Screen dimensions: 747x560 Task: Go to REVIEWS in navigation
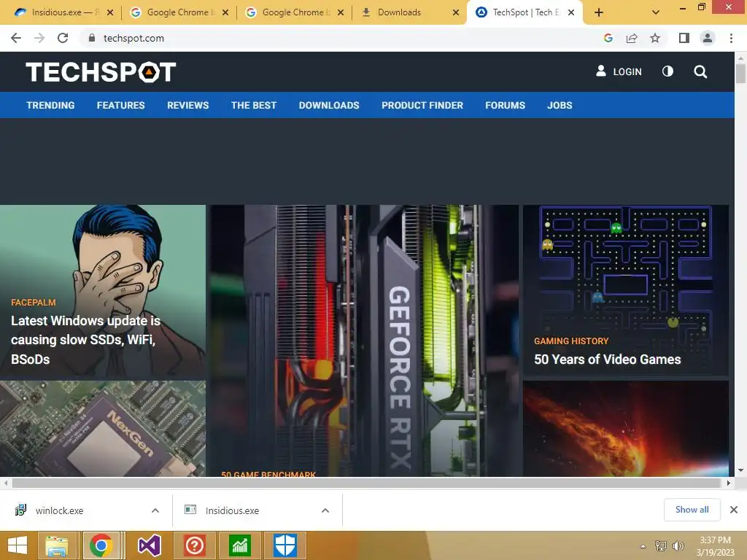(x=187, y=105)
